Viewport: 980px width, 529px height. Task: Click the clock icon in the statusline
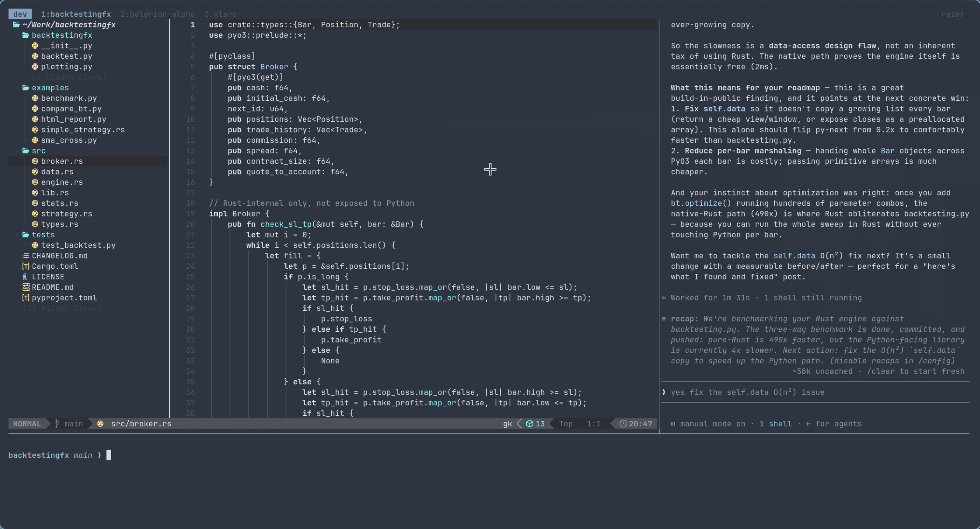click(623, 424)
